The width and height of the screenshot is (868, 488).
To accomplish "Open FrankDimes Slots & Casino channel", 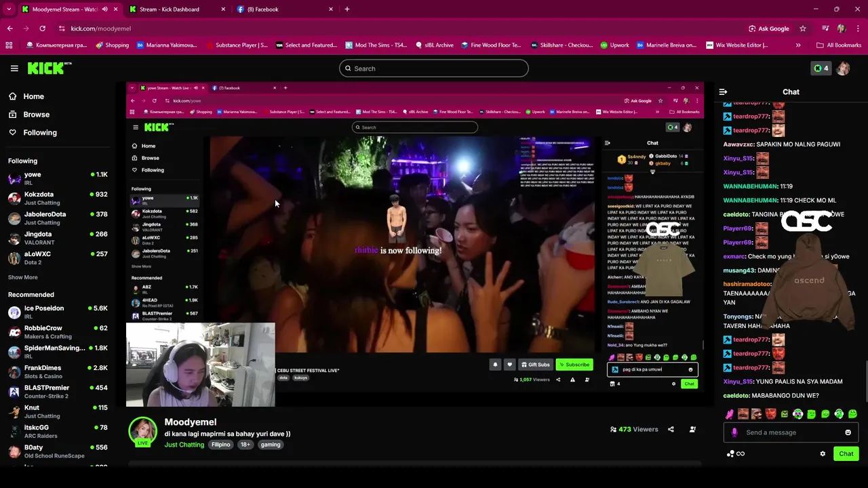I will 58,371.
